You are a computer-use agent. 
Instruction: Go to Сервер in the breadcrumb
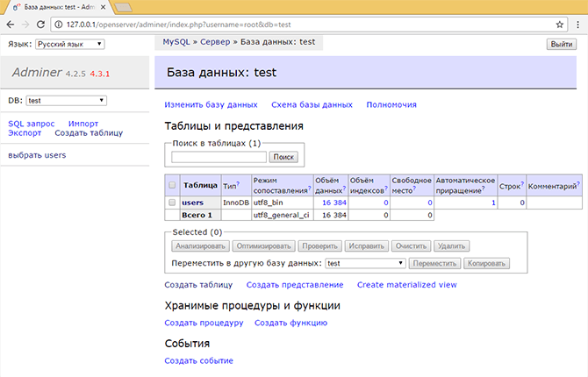click(215, 43)
